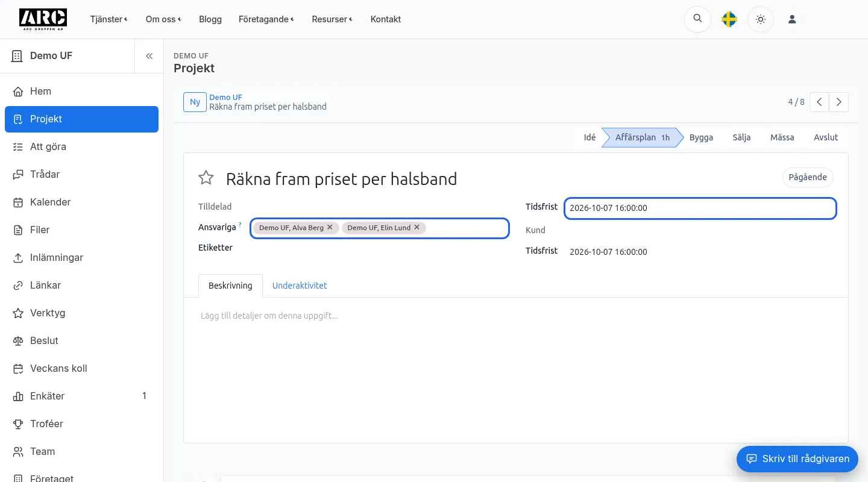Open Att göra in the sidebar
The width and height of the screenshot is (868, 482).
point(81,147)
